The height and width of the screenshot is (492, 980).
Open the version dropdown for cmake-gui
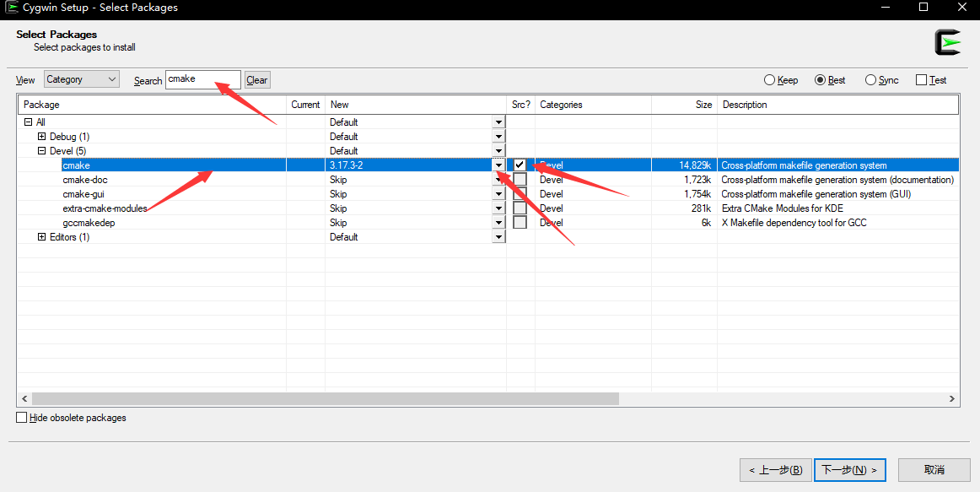point(498,194)
